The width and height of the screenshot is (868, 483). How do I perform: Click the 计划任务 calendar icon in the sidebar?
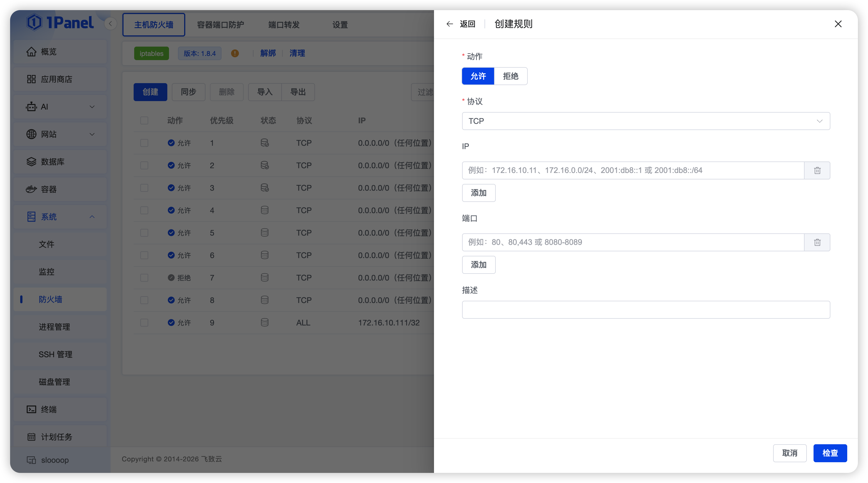click(x=31, y=437)
